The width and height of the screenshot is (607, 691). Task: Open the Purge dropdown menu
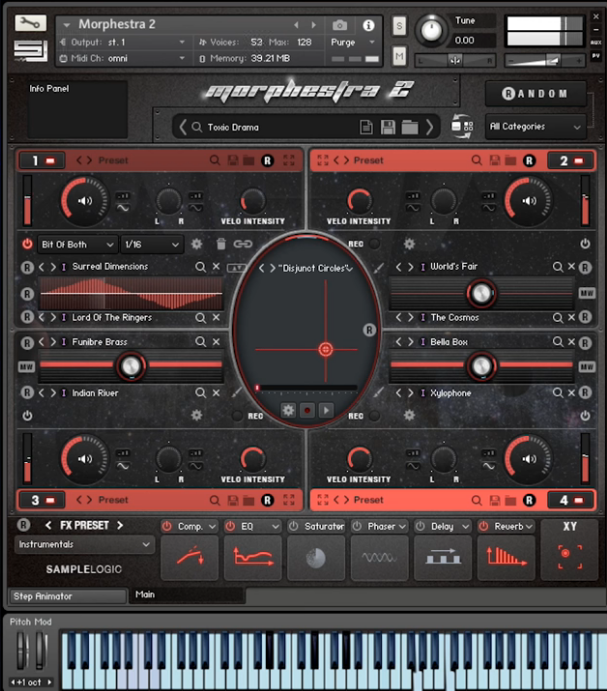coord(353,42)
